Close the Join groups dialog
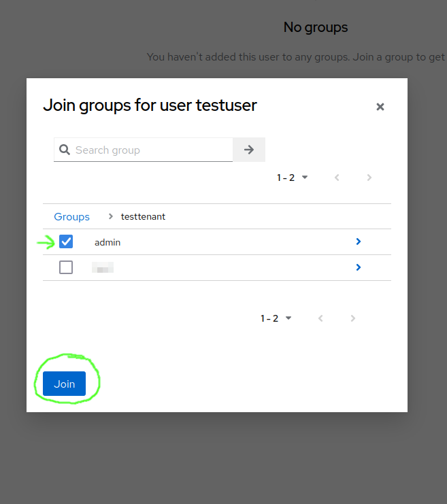Screen dimensions: 447x504 click(x=380, y=107)
